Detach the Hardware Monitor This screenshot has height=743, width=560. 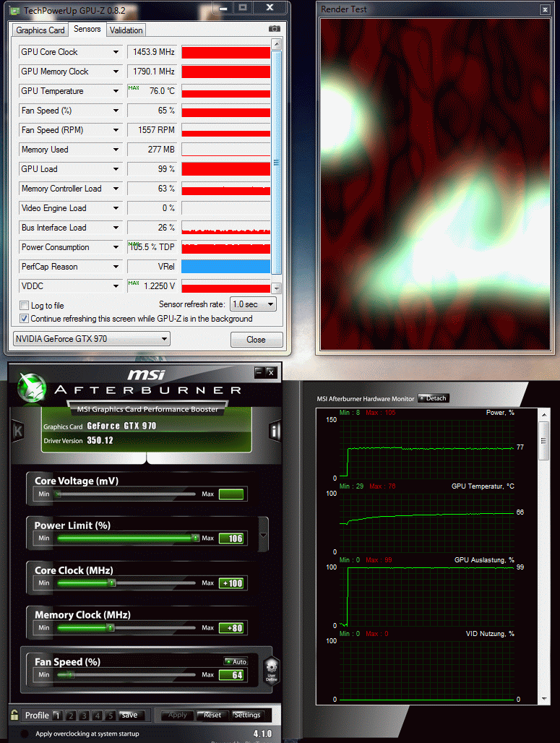click(433, 398)
